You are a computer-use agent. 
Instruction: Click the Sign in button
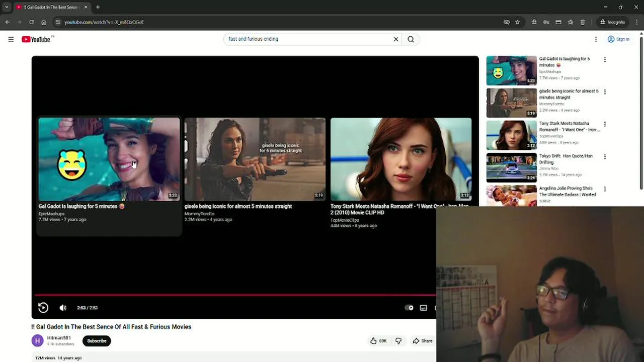click(618, 39)
